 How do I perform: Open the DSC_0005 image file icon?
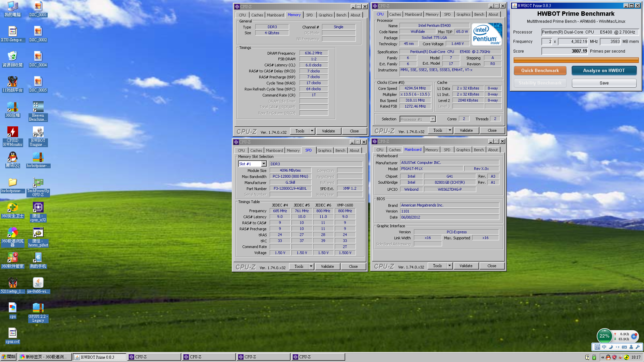(38, 84)
